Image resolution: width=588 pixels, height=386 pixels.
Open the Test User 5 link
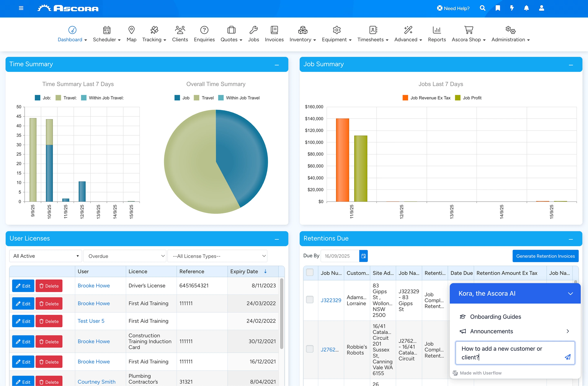pyautogui.click(x=91, y=321)
